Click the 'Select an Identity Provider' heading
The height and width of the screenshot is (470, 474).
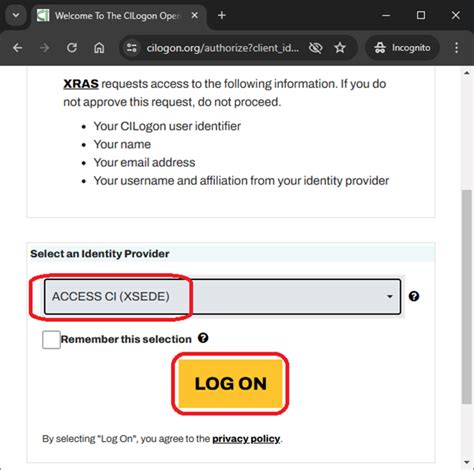coord(100,254)
